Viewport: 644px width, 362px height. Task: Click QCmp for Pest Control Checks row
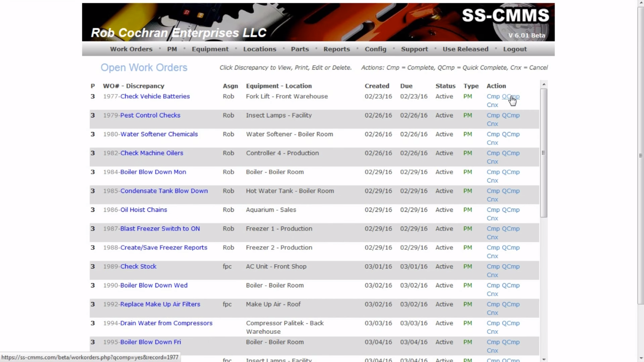[x=510, y=115]
